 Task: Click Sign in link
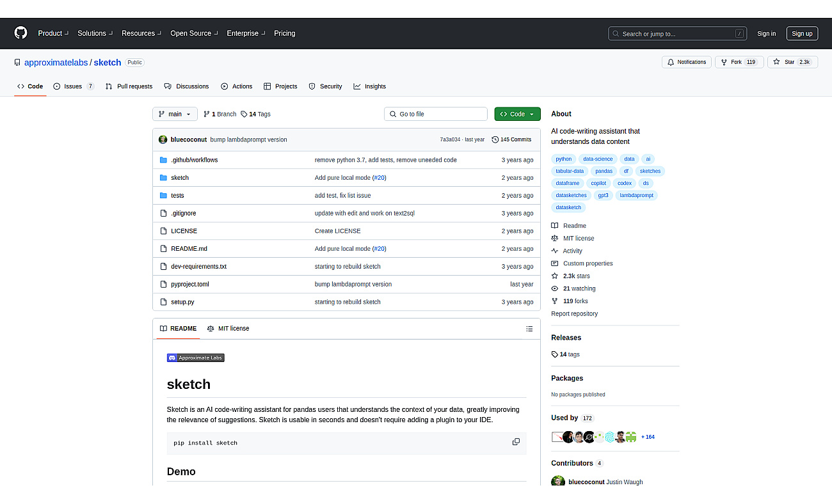766,34
